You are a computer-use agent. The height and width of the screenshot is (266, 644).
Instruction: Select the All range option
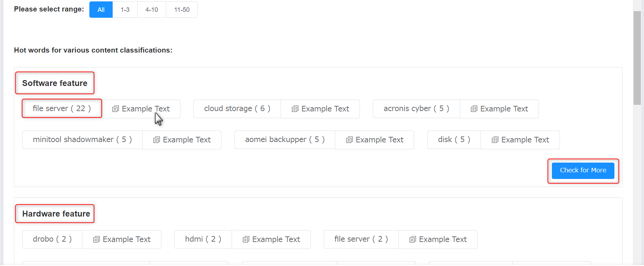101,10
